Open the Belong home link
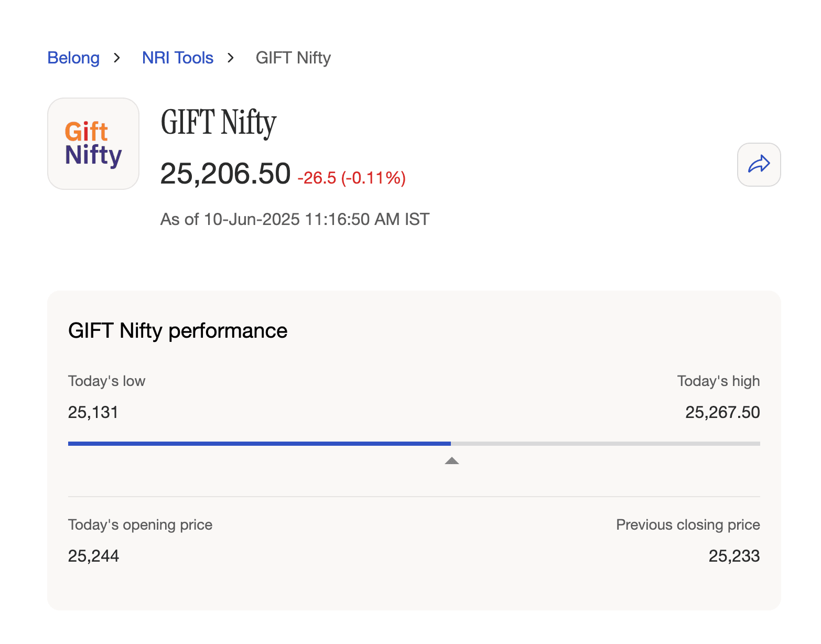 (x=73, y=58)
